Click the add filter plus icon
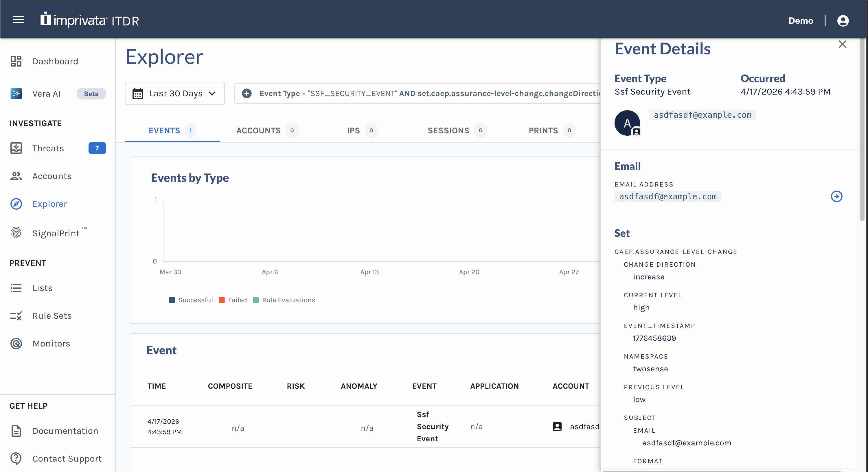This screenshot has width=868, height=472. point(247,93)
